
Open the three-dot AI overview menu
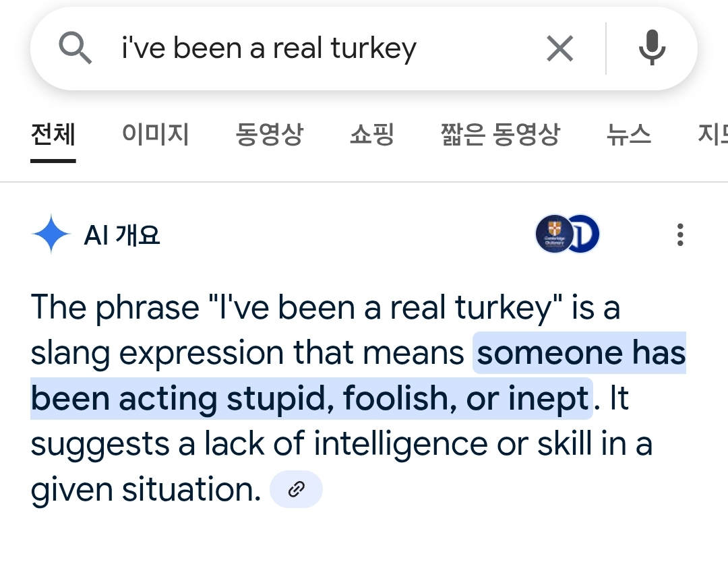pyautogui.click(x=679, y=234)
